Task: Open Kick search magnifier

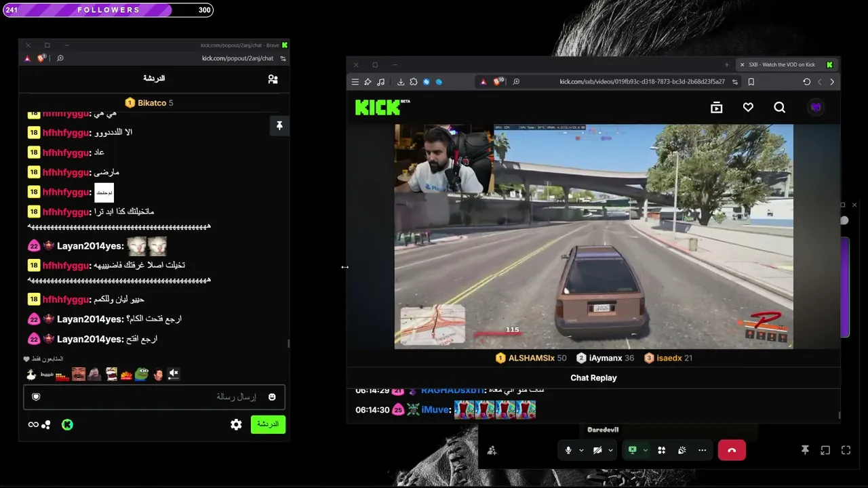Action: pyautogui.click(x=779, y=107)
